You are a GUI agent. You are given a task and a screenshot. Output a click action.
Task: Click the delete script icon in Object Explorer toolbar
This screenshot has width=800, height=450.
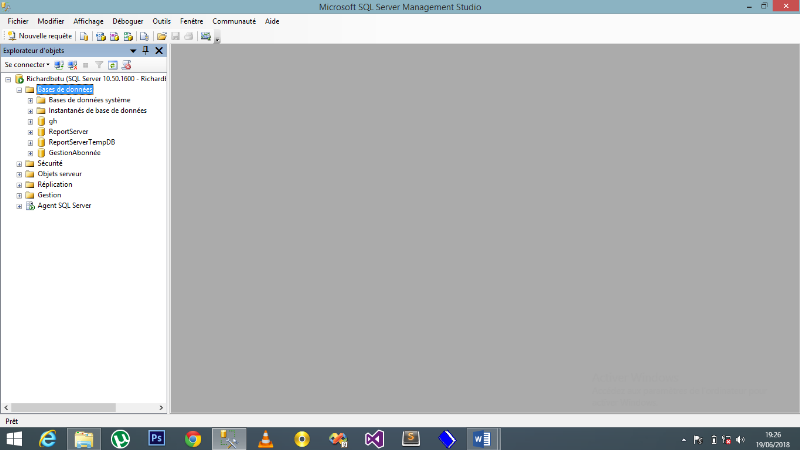(127, 65)
